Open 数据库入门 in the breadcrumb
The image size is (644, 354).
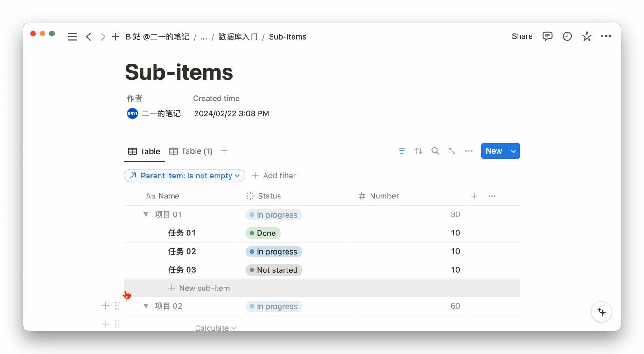point(238,37)
